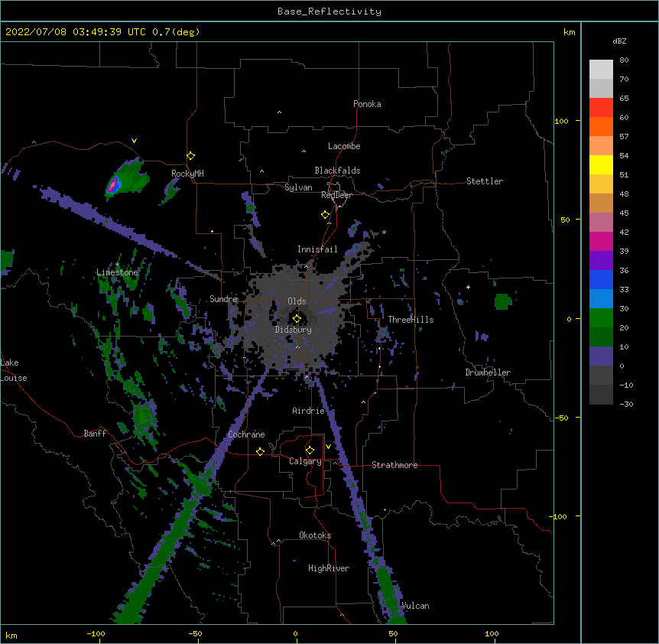Pick the bright yellow 51-54 dBZ legend swatch

[x=601, y=164]
